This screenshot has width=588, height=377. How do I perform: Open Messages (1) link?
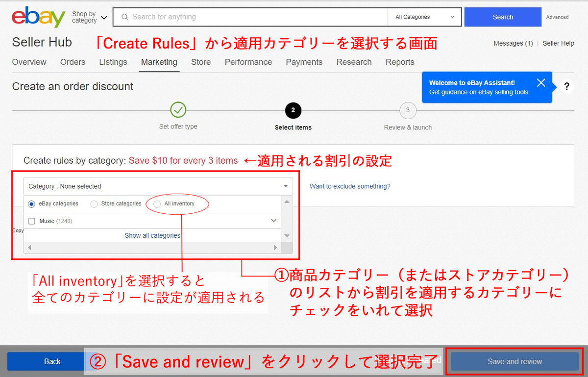coord(514,44)
